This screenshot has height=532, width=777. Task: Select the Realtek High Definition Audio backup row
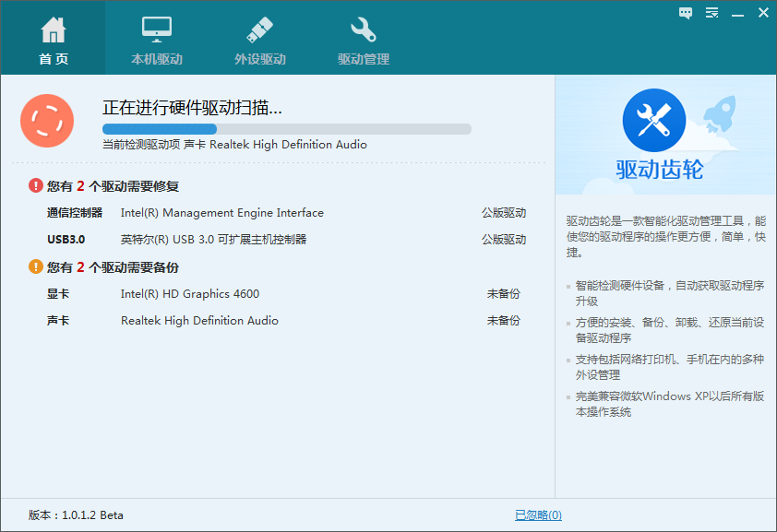click(x=286, y=321)
